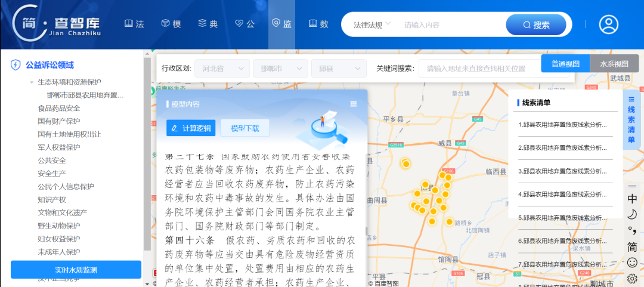Toggle the moon night-mode icon

pyautogui.click(x=632, y=214)
